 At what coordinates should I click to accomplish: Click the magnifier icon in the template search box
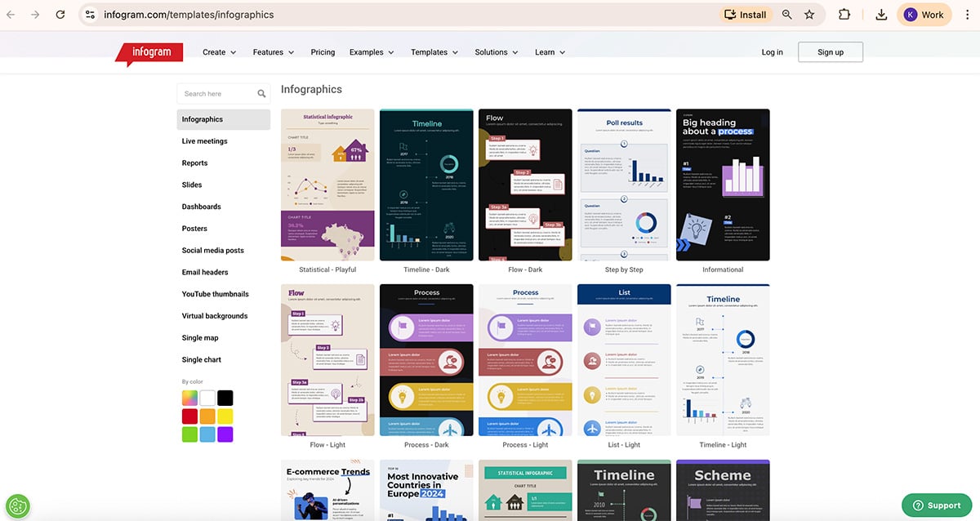pyautogui.click(x=261, y=93)
